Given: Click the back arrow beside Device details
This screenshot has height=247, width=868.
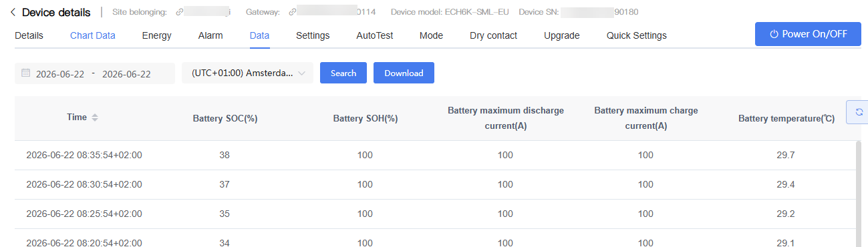Looking at the screenshot, I should [x=13, y=12].
